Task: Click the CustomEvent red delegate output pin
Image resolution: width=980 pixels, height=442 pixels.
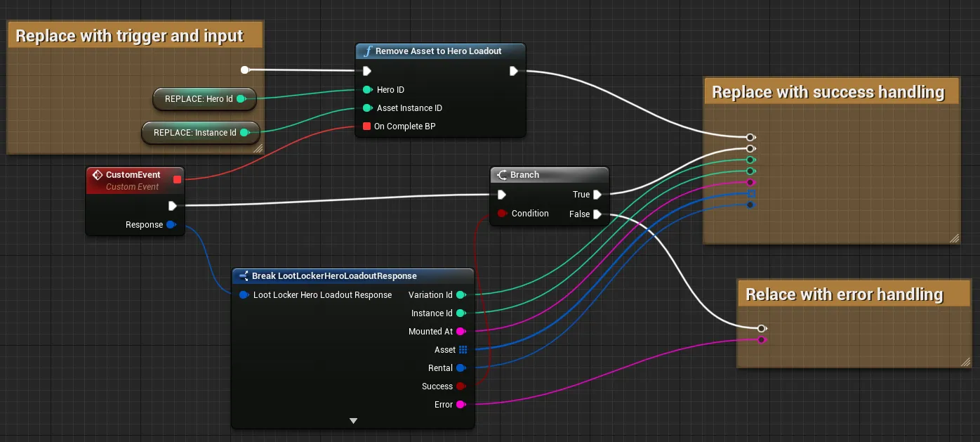Action: click(x=177, y=180)
